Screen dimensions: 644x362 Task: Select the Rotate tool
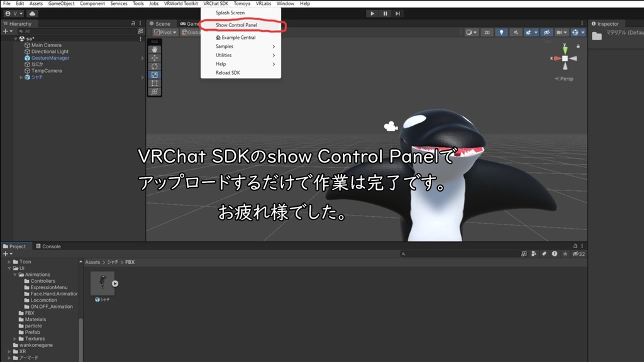click(154, 65)
